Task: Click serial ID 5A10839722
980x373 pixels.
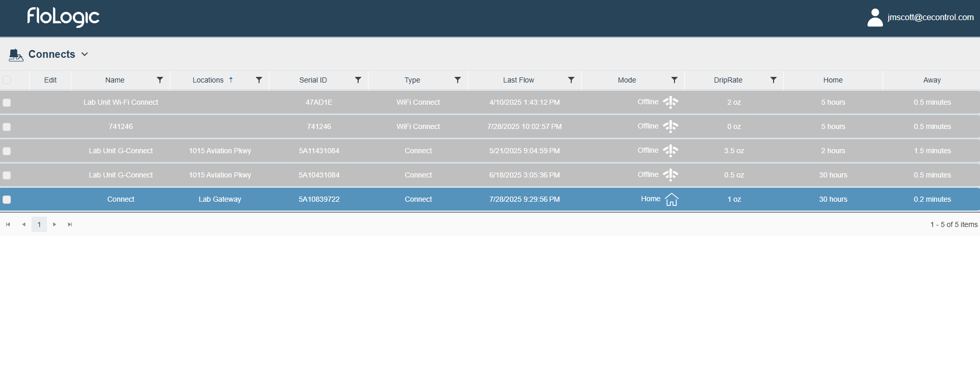Action: [319, 199]
